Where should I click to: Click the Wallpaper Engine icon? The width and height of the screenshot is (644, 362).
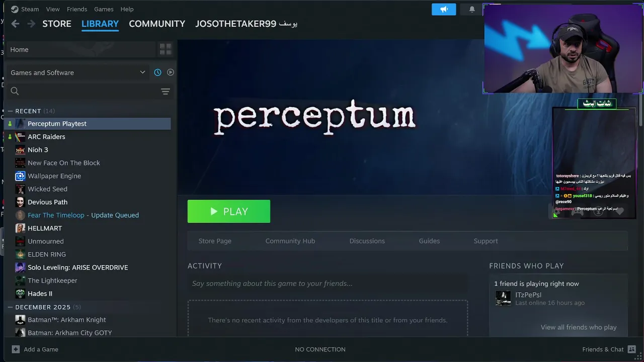coord(20,176)
